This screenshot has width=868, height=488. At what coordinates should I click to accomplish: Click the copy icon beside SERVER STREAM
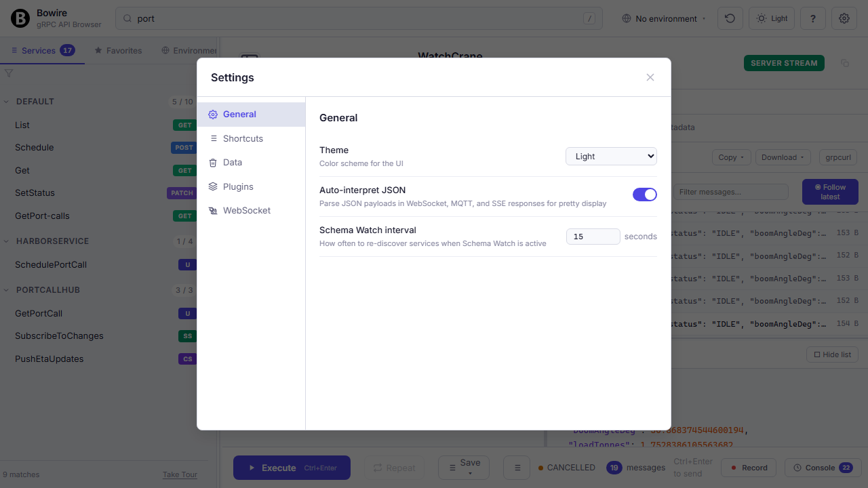845,63
